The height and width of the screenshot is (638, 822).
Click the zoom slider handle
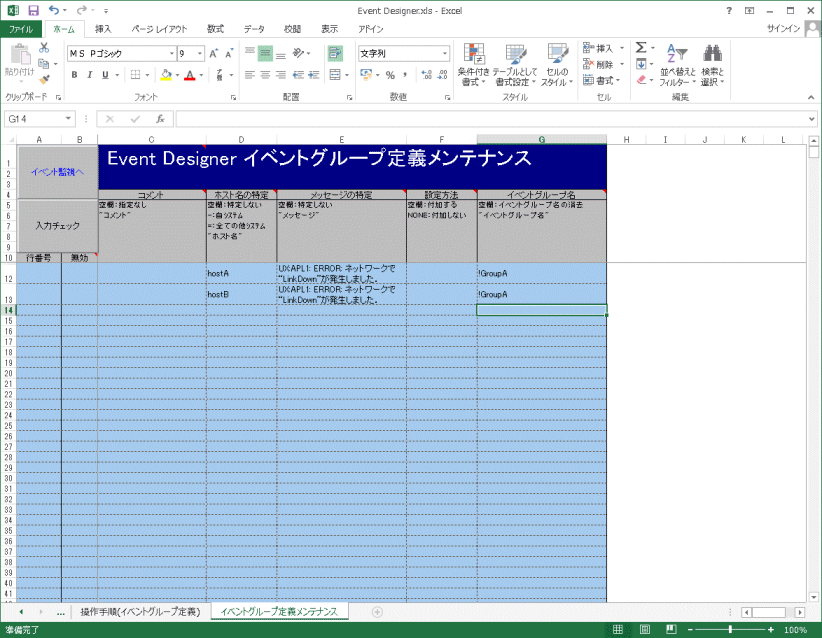pyautogui.click(x=730, y=629)
